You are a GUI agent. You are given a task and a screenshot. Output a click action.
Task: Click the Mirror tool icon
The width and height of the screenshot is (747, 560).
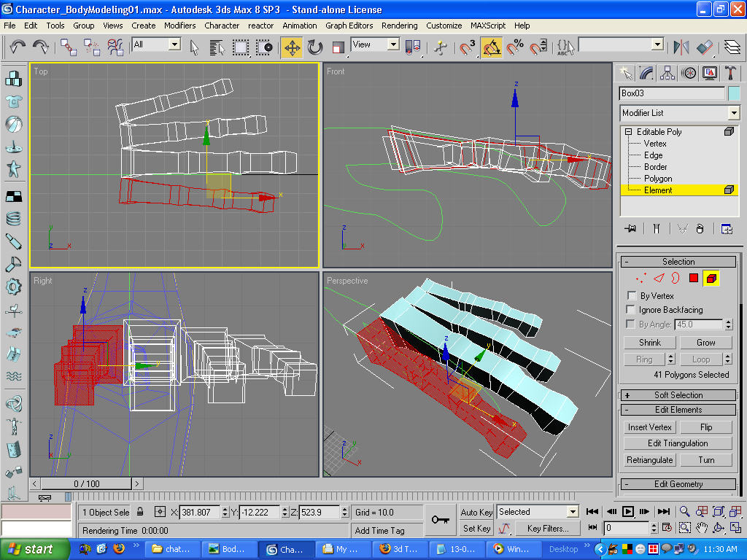point(681,47)
